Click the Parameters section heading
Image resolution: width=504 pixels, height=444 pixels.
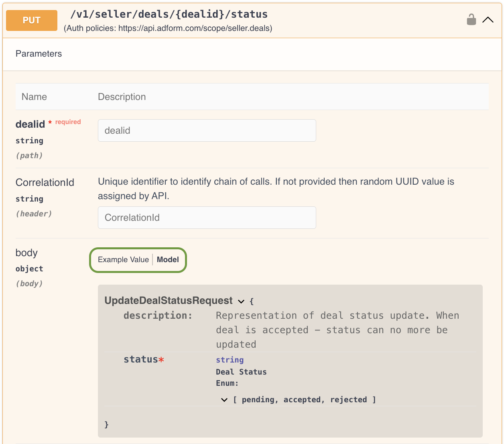coord(39,54)
